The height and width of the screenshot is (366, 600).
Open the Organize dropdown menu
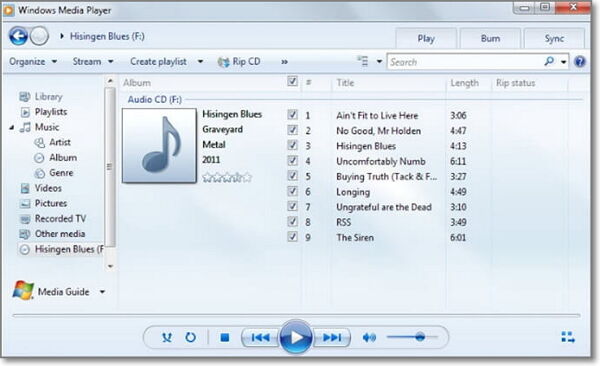[33, 61]
